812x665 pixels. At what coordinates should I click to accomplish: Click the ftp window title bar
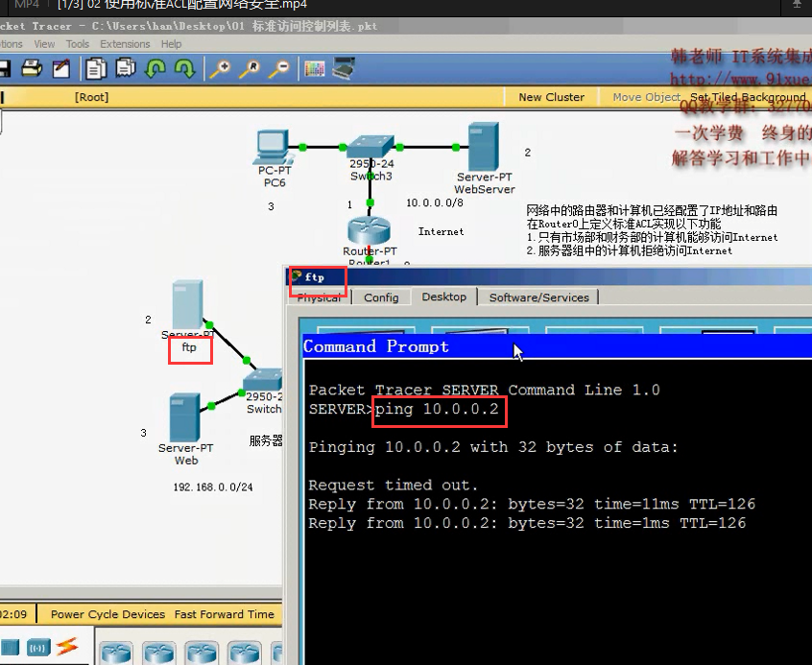(x=549, y=276)
